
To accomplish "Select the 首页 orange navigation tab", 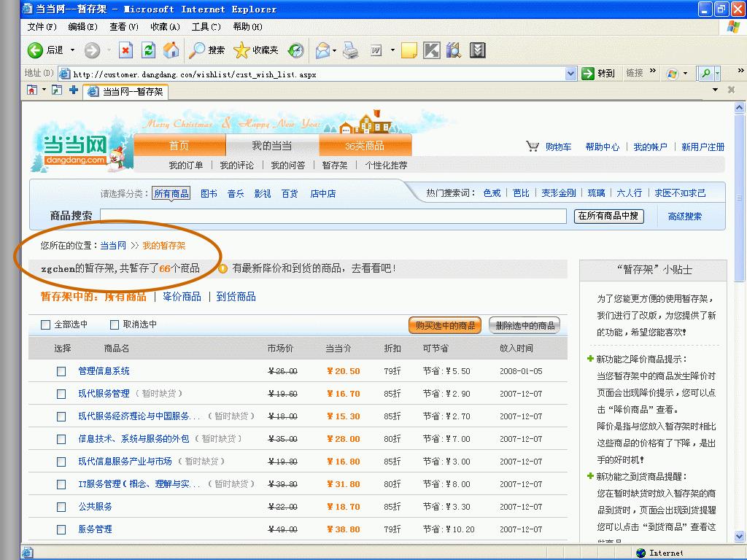I will (x=179, y=146).
